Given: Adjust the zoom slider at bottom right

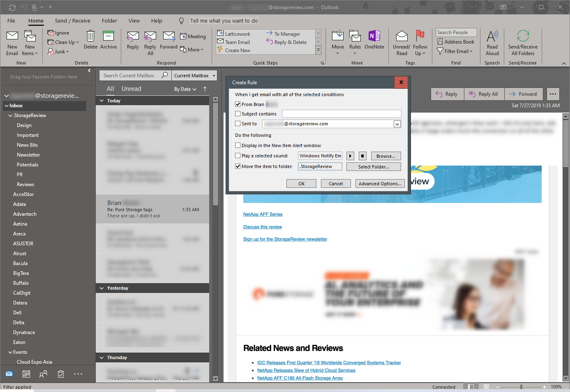Looking at the screenshot, I should (522, 387).
